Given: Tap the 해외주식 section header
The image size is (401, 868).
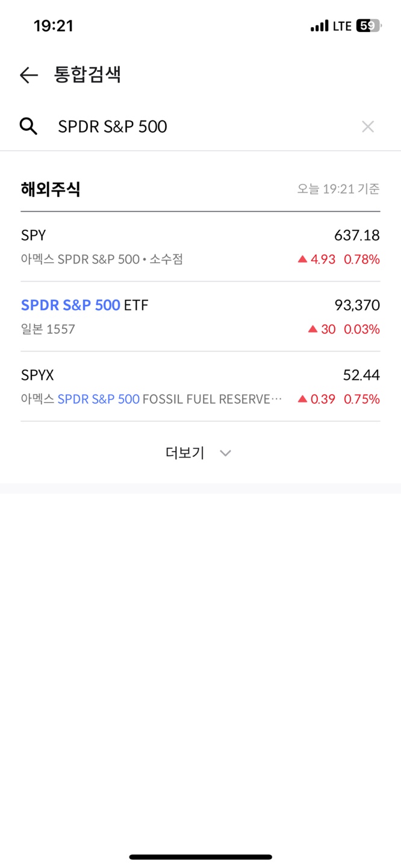Looking at the screenshot, I should (51, 189).
